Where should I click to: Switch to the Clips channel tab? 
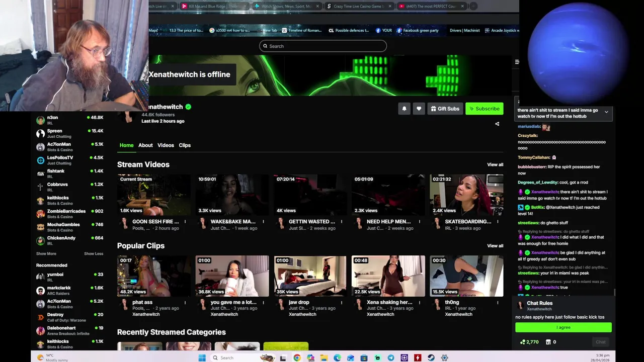(x=185, y=145)
